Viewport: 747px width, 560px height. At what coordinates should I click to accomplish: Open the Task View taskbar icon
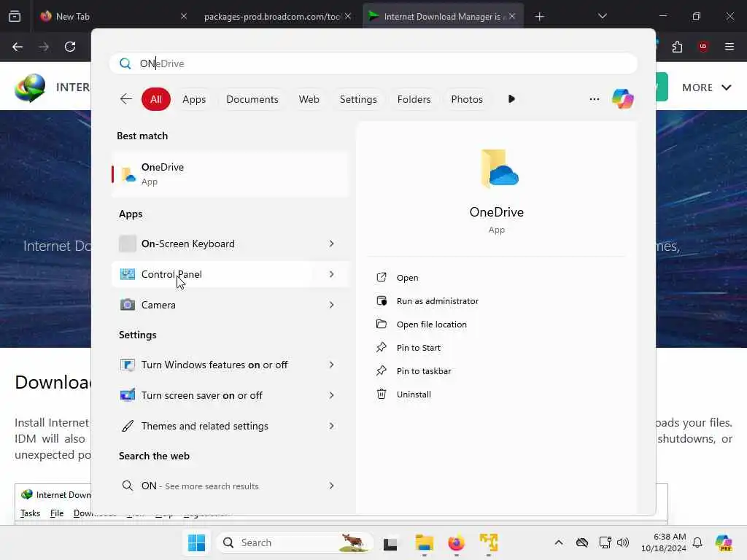pos(390,542)
